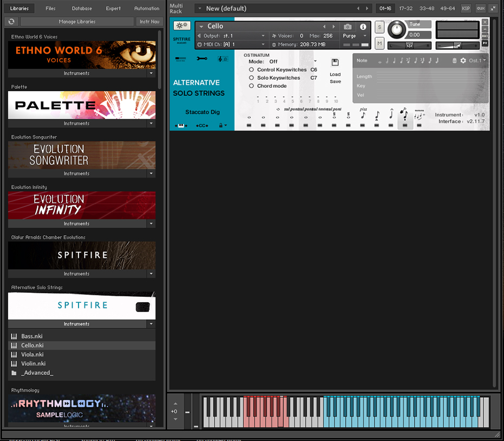The image size is (504, 441).
Task: Select the pizz articulation note icon
Action: pyautogui.click(x=363, y=115)
